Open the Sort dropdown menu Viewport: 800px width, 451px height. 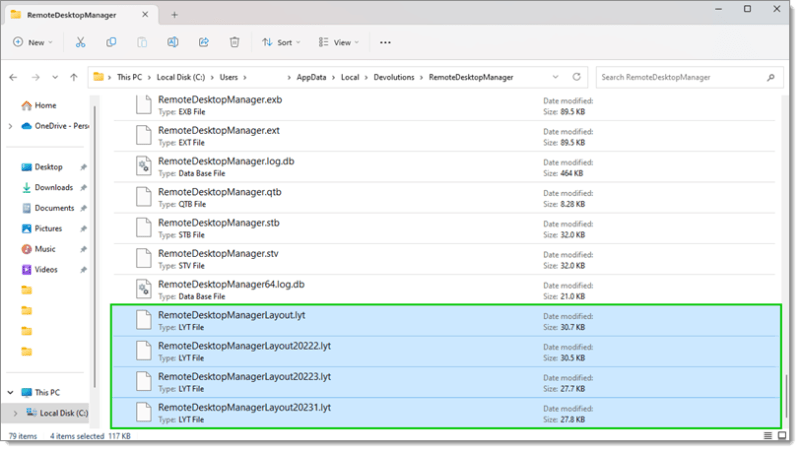pos(281,42)
